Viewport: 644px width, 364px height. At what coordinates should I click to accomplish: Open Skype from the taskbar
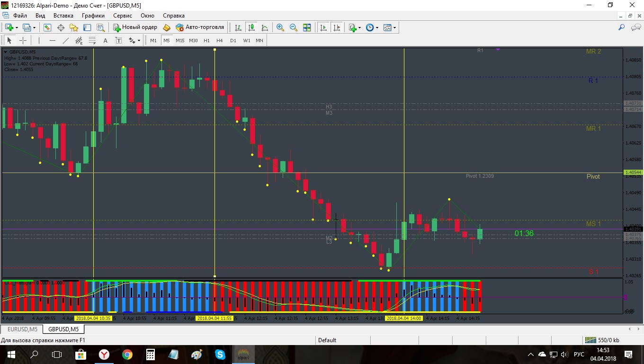[x=220, y=354]
